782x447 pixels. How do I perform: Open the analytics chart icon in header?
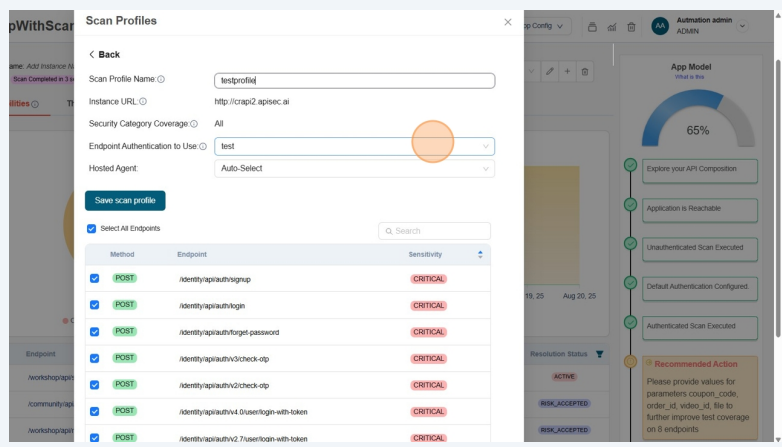click(x=612, y=26)
